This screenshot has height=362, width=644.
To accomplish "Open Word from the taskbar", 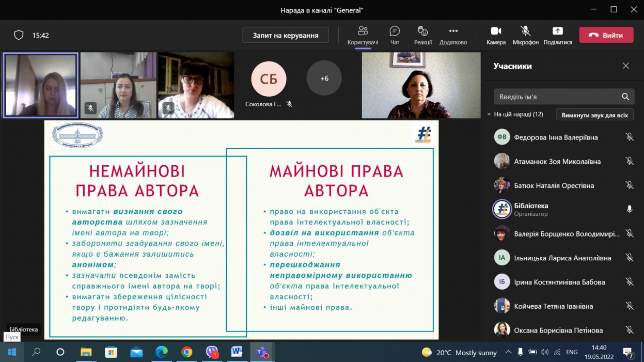I will [236, 352].
